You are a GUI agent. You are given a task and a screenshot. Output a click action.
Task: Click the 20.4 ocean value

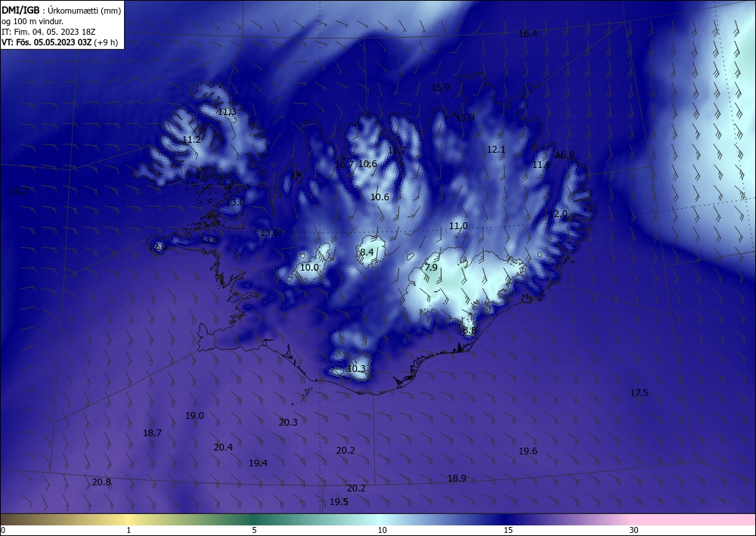point(223,448)
